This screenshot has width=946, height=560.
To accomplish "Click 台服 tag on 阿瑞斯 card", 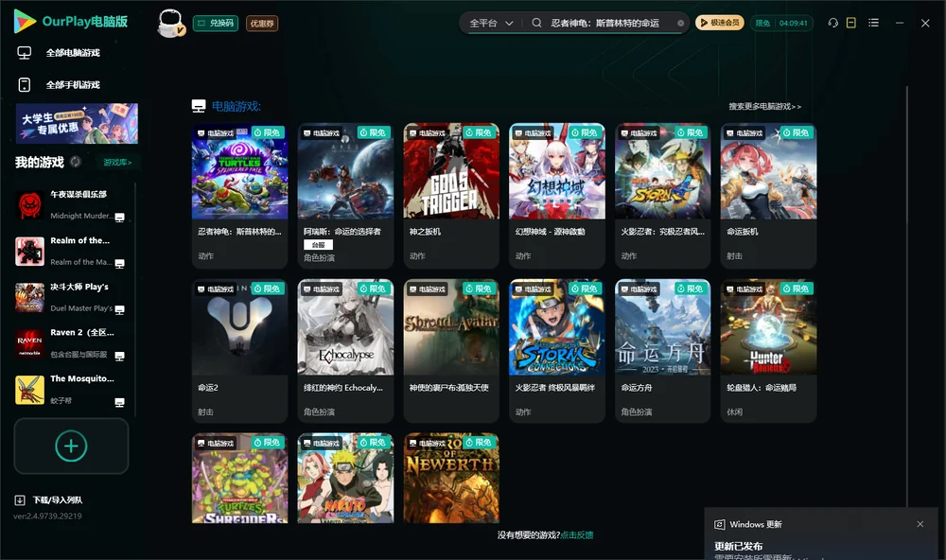I will pos(318,244).
